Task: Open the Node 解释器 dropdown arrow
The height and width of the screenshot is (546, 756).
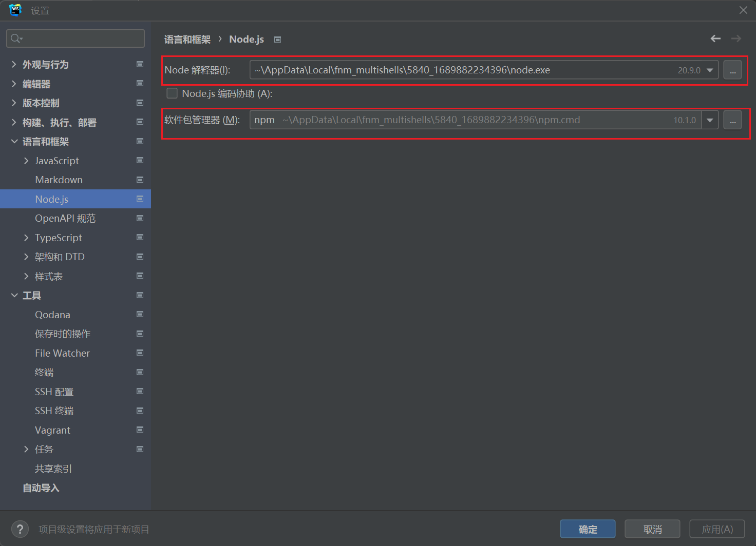Action: tap(710, 70)
